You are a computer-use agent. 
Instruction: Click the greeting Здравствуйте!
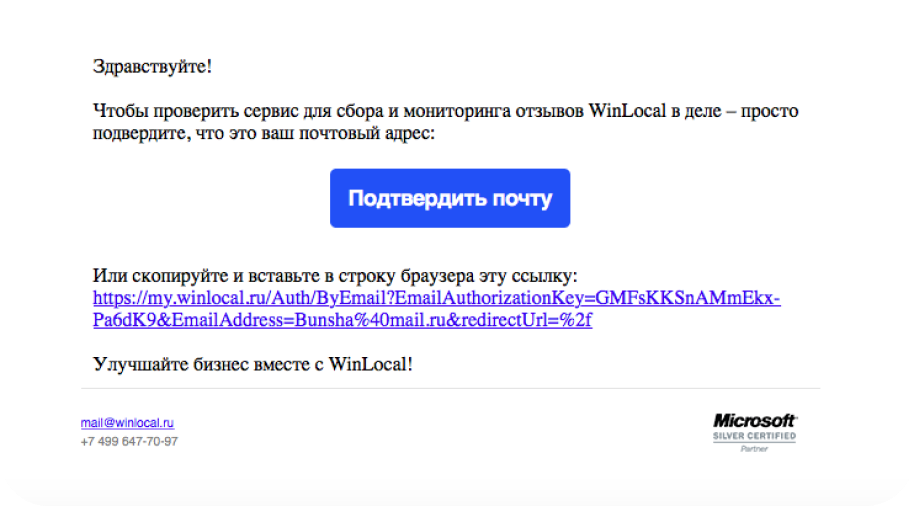coord(152,67)
